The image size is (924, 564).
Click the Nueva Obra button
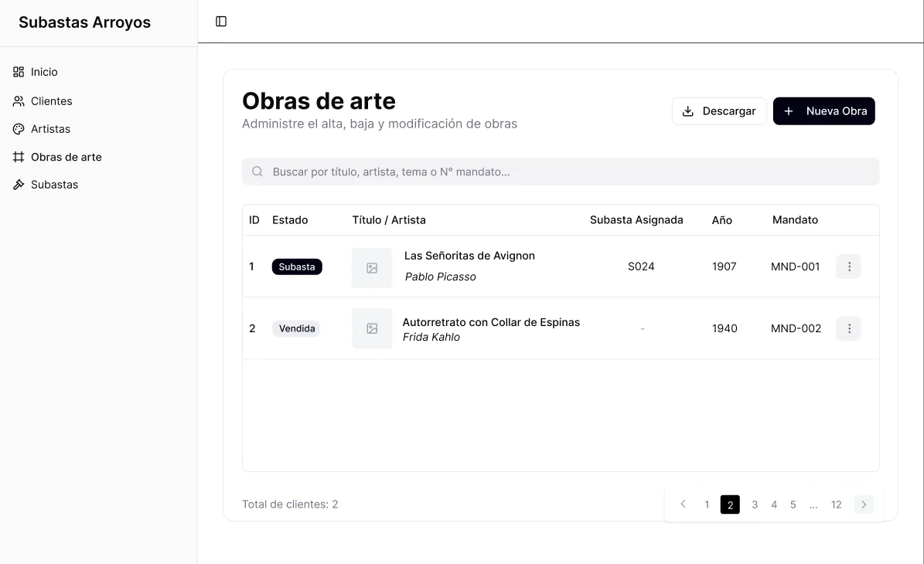(823, 111)
